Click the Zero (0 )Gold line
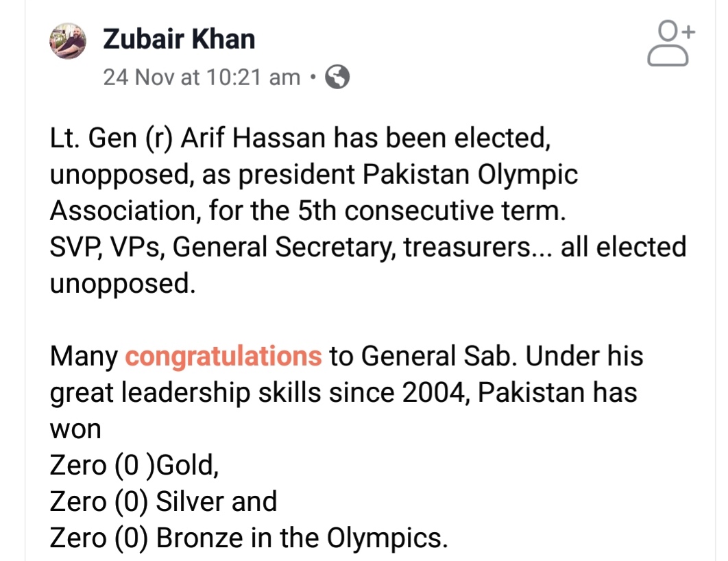 click(134, 466)
